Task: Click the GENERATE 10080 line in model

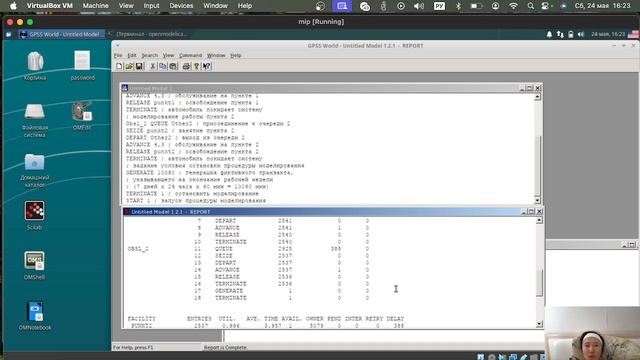Action: click(x=209, y=173)
